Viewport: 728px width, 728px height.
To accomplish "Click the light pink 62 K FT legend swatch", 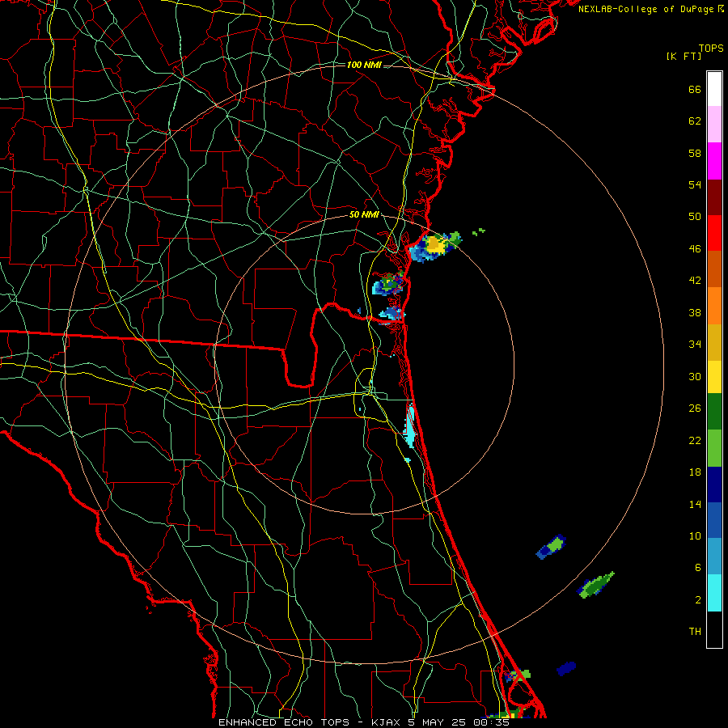I will click(714, 124).
